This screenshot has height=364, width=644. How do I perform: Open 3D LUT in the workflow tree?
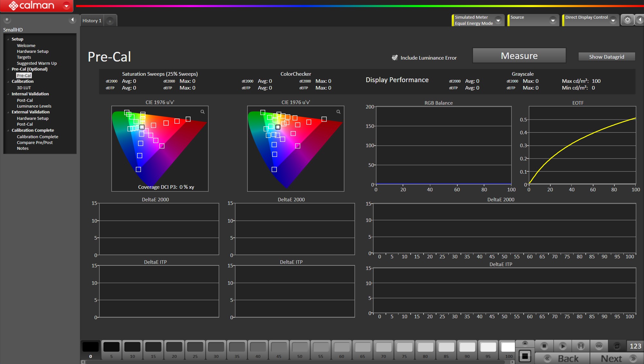pos(24,88)
